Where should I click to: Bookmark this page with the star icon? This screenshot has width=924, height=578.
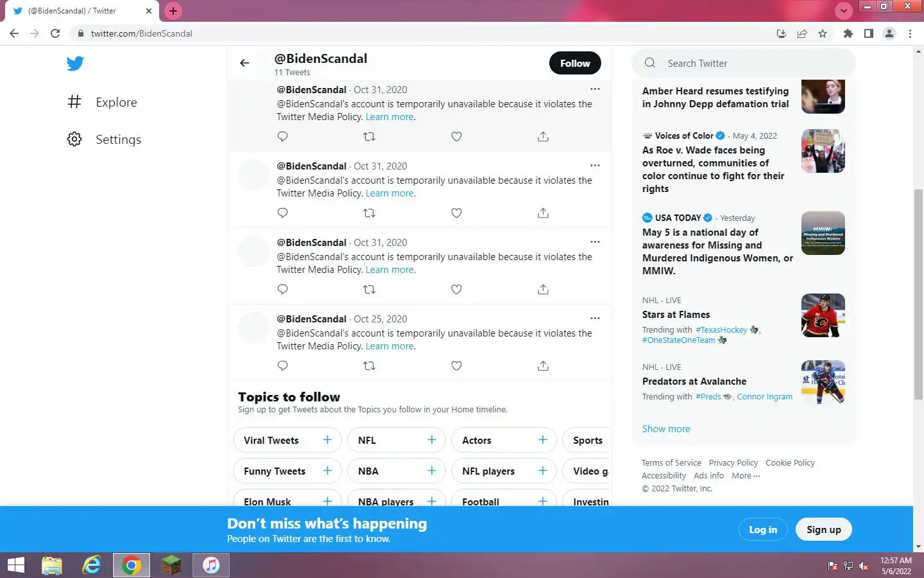click(823, 33)
